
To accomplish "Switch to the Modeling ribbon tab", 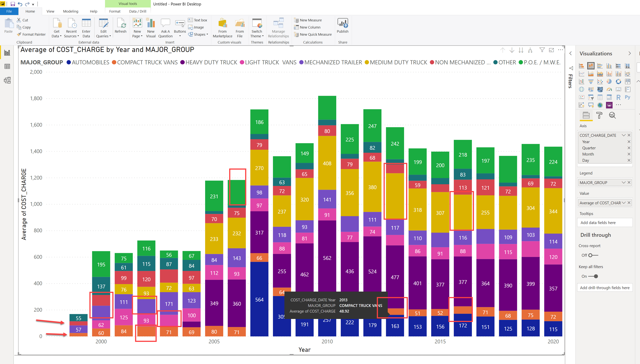I will (x=71, y=11).
